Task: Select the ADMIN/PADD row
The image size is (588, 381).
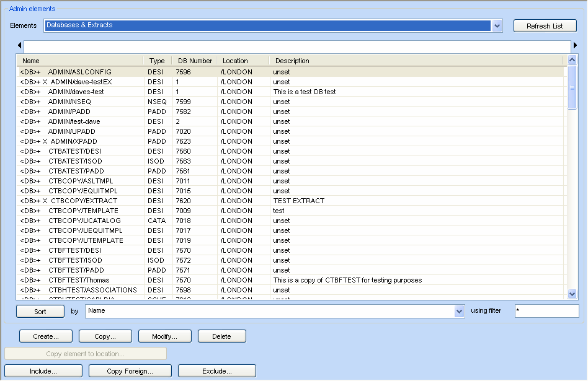Action: tap(291, 112)
